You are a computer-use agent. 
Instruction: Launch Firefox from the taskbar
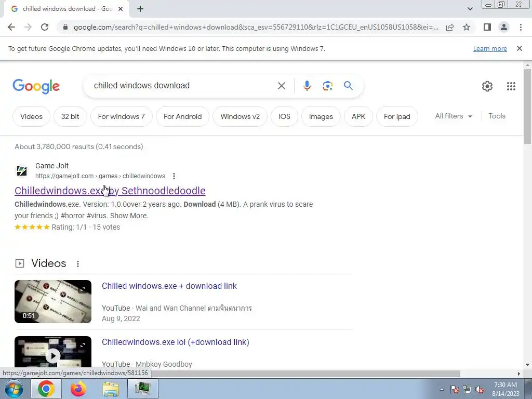pyautogui.click(x=78, y=389)
